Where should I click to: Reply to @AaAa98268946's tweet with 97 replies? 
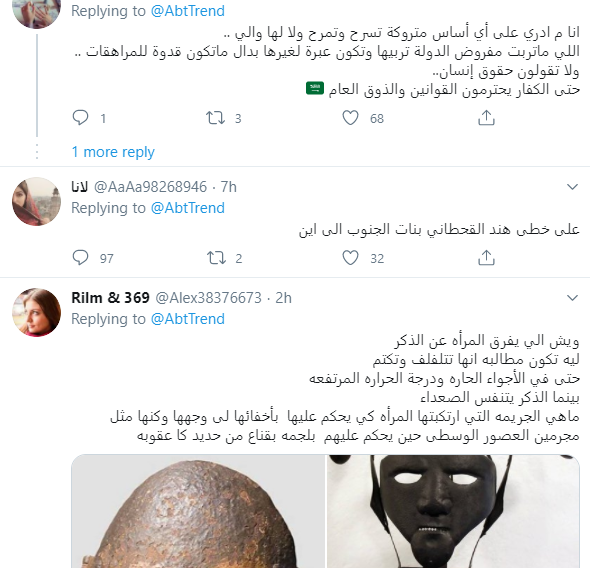point(80,258)
